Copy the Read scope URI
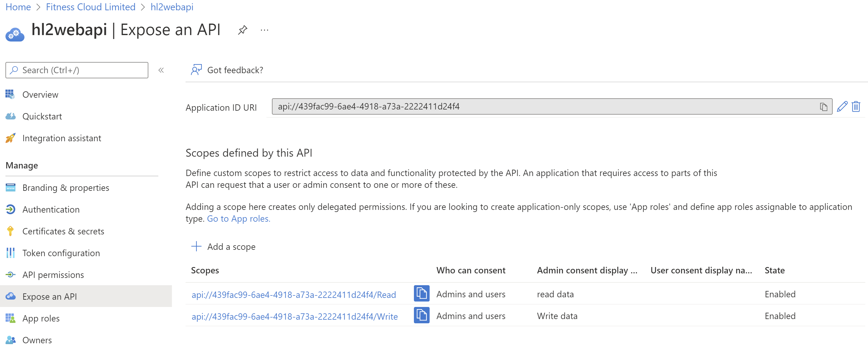This screenshot has height=349, width=868. coord(421,293)
